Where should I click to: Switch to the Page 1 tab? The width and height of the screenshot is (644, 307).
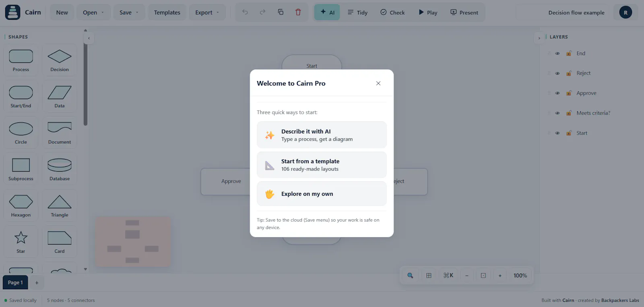(15, 282)
